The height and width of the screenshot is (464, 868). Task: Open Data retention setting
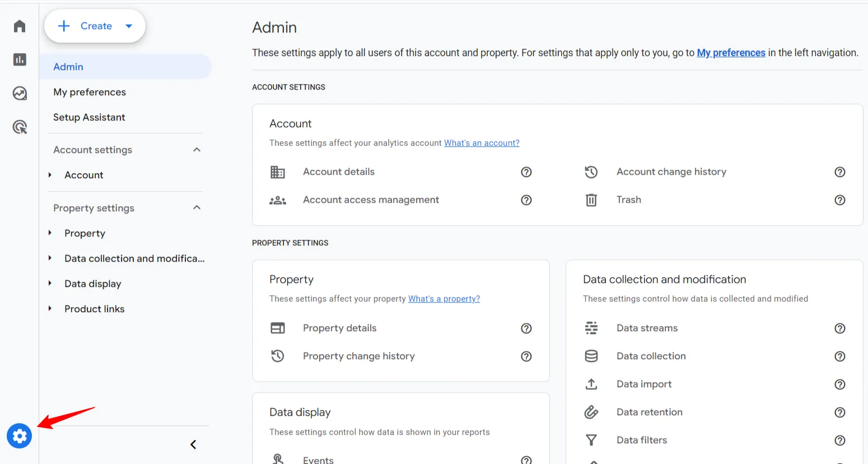tap(650, 412)
